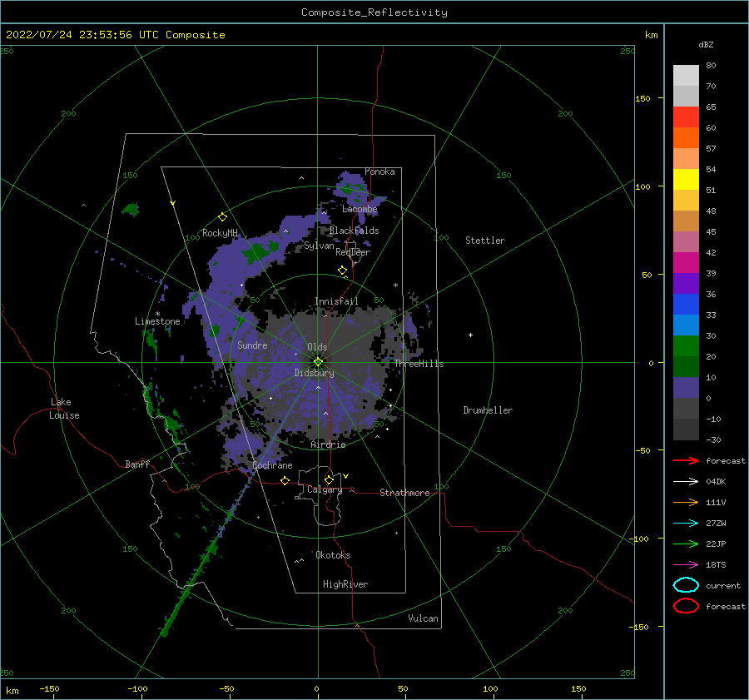Select the Cochrane label
Screen dimensions: 749x700
click(272, 465)
